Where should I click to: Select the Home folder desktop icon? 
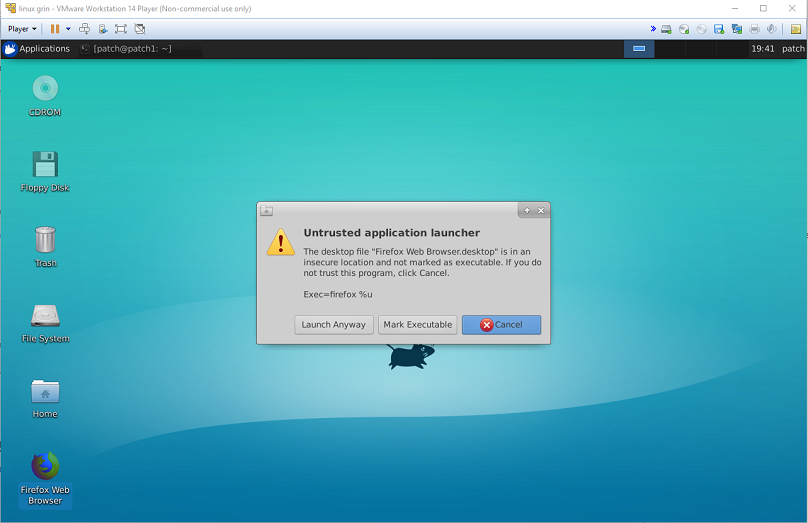pos(45,398)
